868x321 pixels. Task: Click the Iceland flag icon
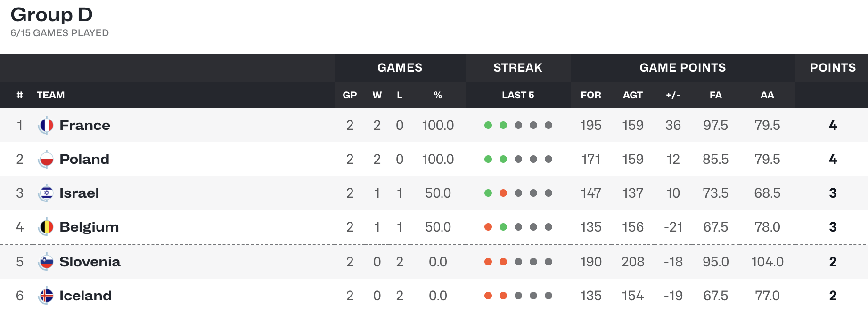[46, 296]
